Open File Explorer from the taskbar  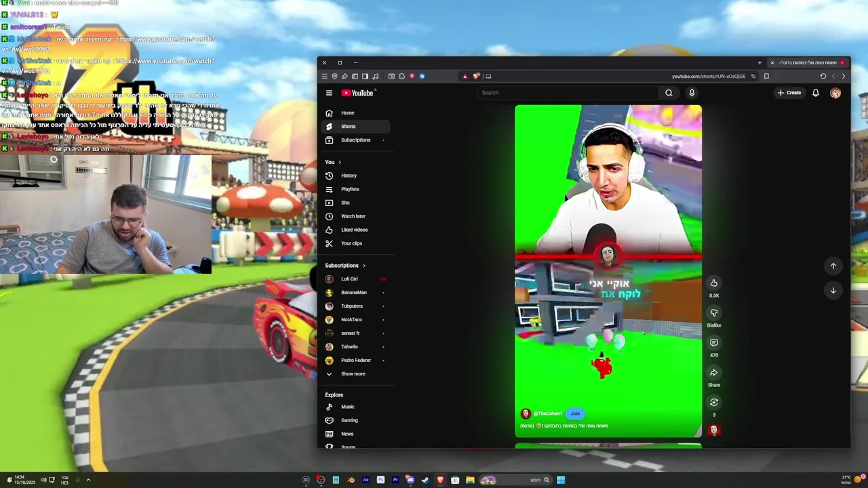(x=470, y=480)
